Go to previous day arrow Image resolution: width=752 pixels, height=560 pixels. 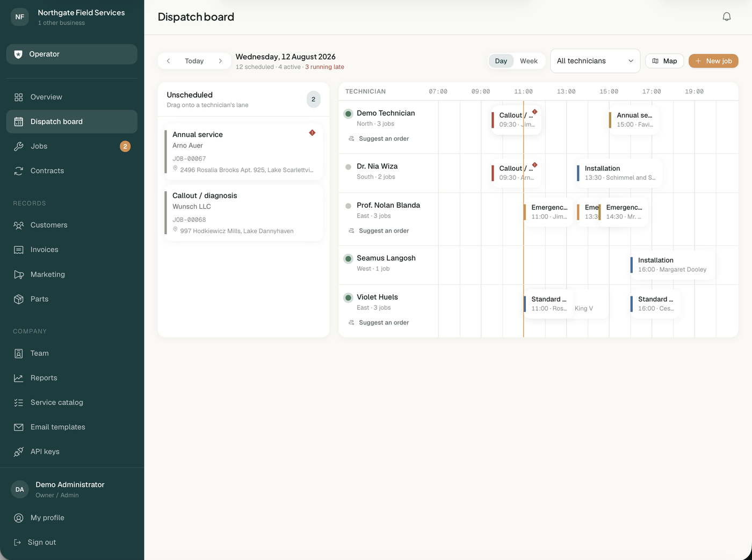coord(168,61)
